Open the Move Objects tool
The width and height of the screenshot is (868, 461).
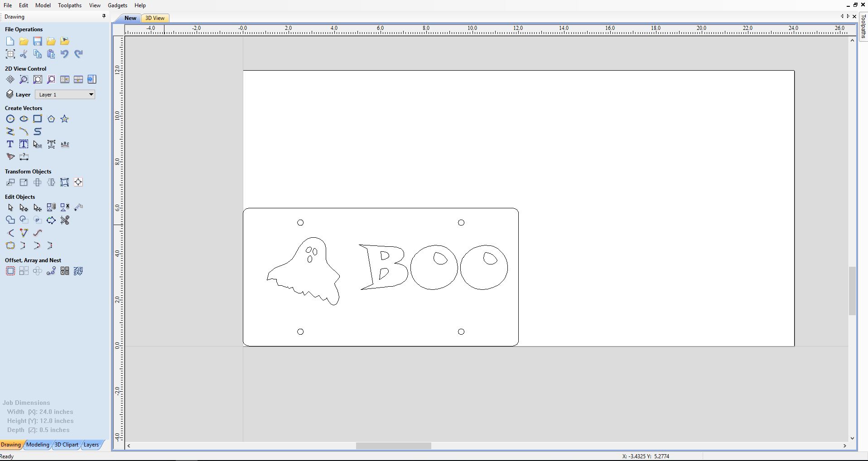[x=10, y=182]
